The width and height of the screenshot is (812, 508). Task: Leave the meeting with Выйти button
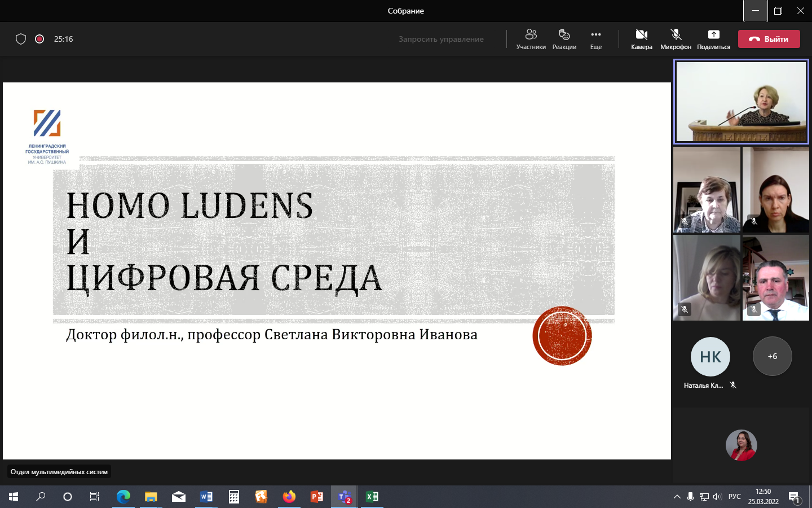click(x=769, y=39)
